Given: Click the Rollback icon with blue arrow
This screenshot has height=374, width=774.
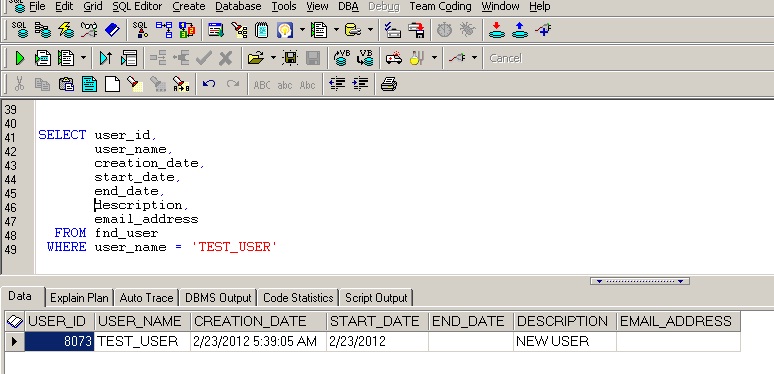Looking at the screenshot, I should click(x=520, y=30).
